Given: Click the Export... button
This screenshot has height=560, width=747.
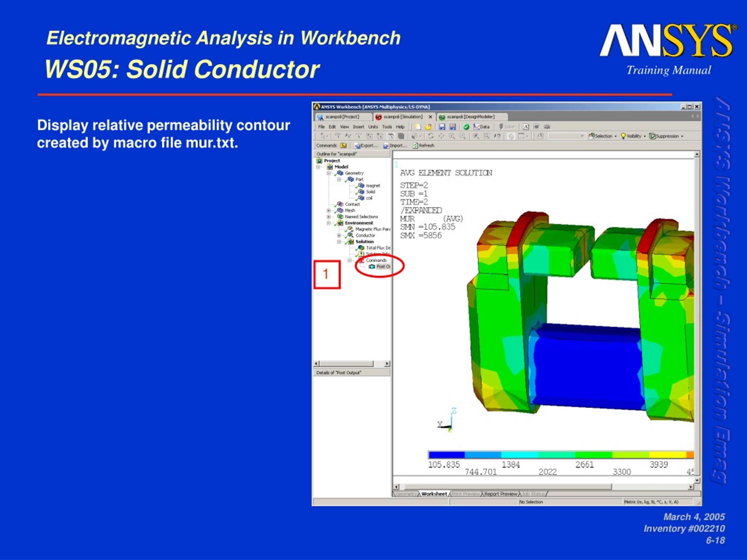Looking at the screenshot, I should (366, 146).
